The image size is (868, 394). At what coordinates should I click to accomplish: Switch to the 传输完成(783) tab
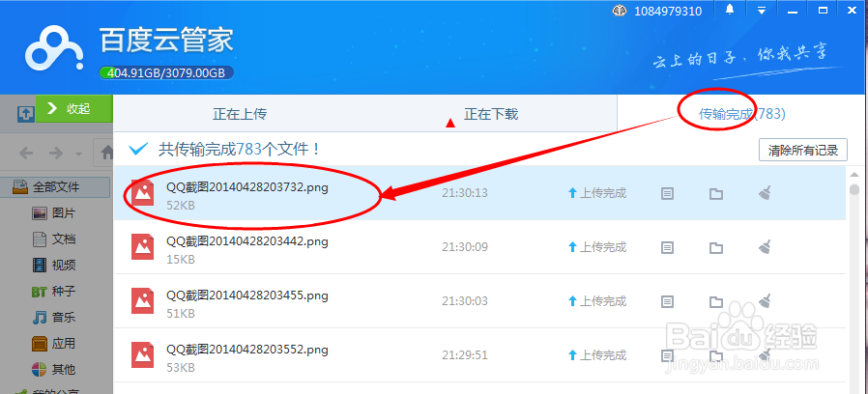pos(741,114)
